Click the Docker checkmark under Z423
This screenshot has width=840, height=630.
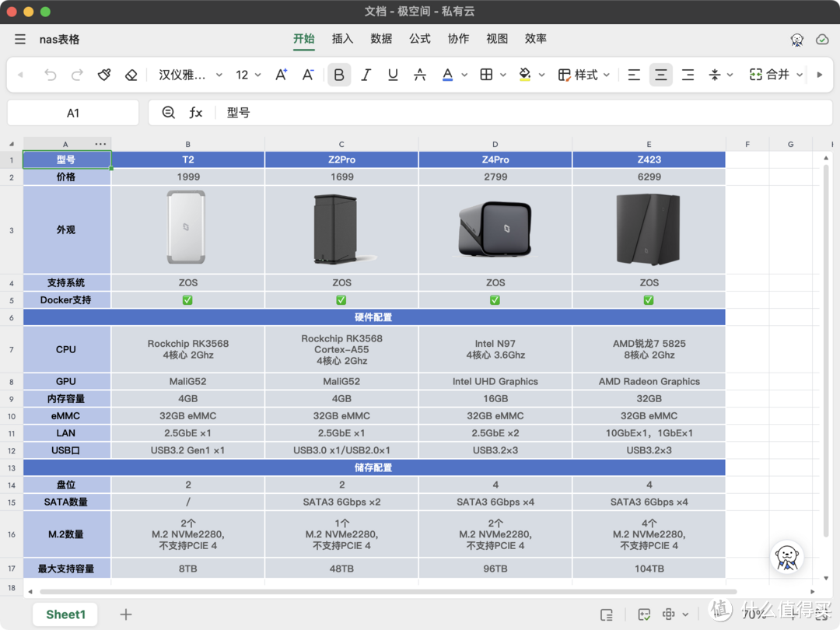click(x=649, y=300)
